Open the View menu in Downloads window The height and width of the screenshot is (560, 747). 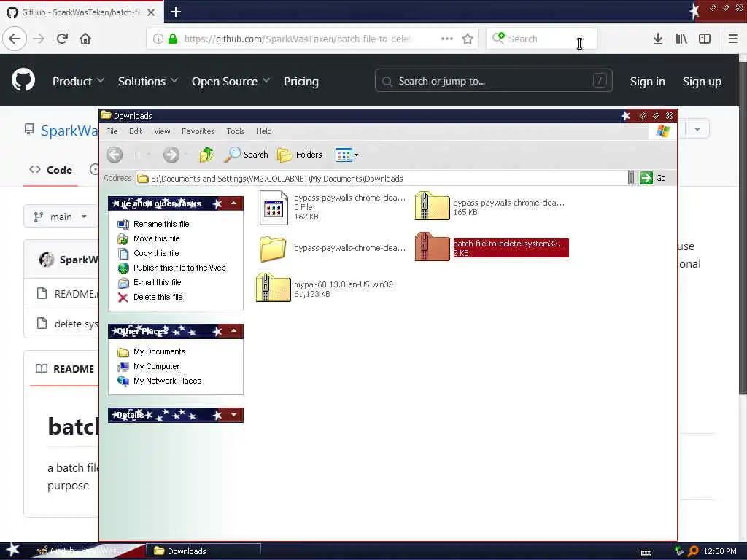click(x=162, y=131)
